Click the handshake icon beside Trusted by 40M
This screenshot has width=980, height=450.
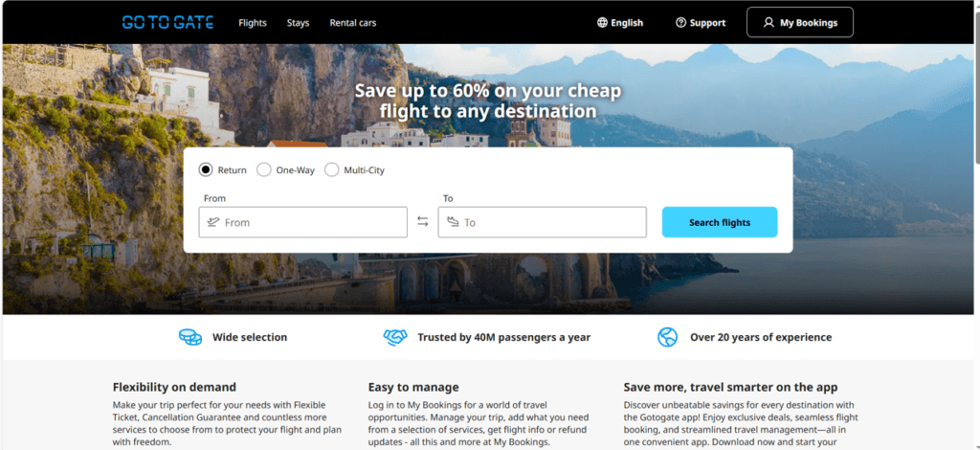[395, 337]
